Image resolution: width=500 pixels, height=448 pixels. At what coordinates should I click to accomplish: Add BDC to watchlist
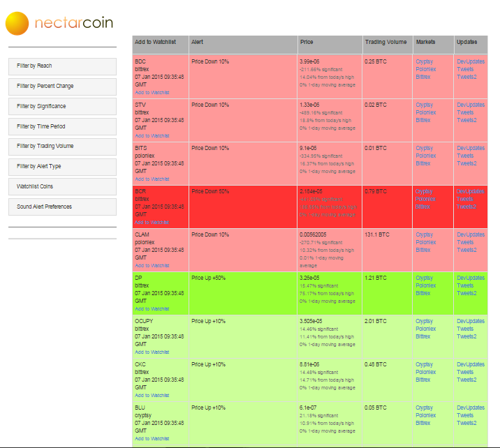tap(152, 92)
